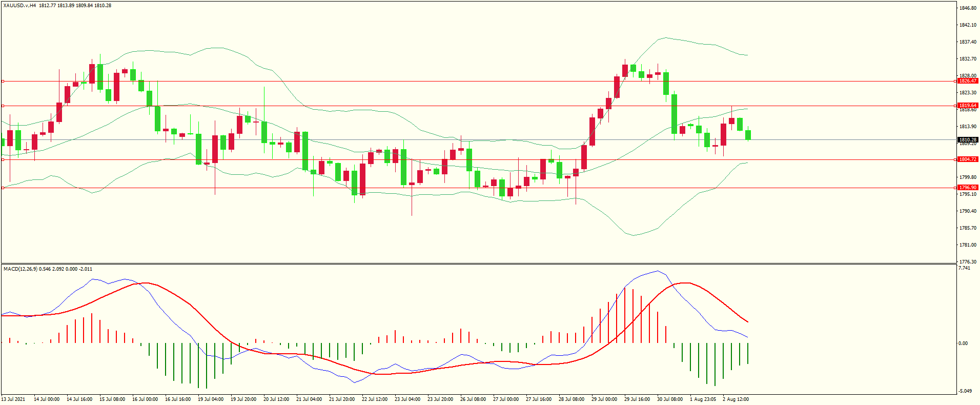Viewport: 980px width, 405px height.
Task: Click the current price label 1810.28
Action: point(968,139)
